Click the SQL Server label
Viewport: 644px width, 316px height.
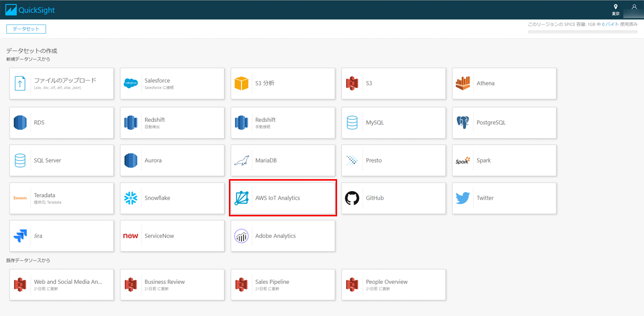pos(47,161)
